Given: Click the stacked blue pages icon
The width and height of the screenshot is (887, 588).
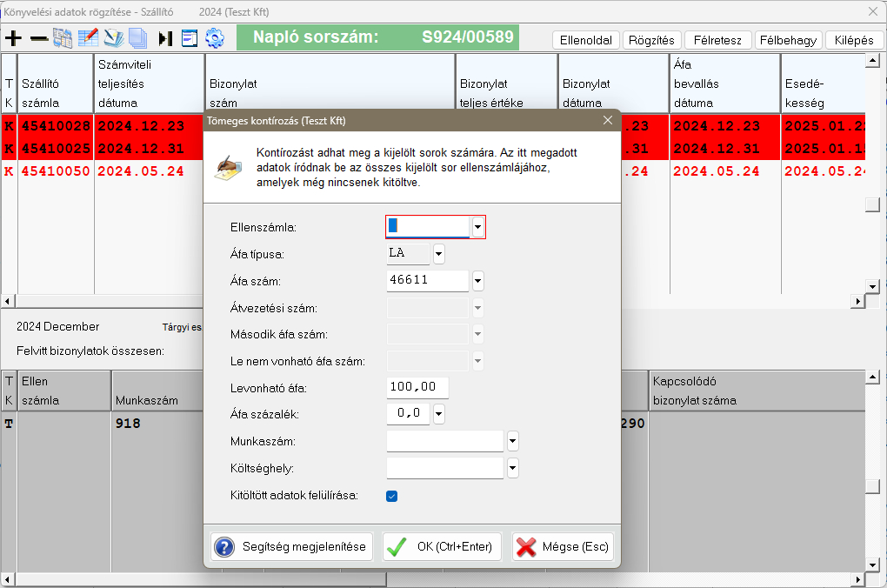Looking at the screenshot, I should (137, 38).
